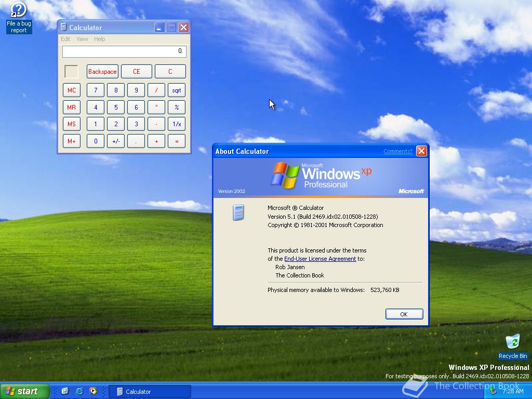Click the reciprocal 1/x button

(177, 124)
